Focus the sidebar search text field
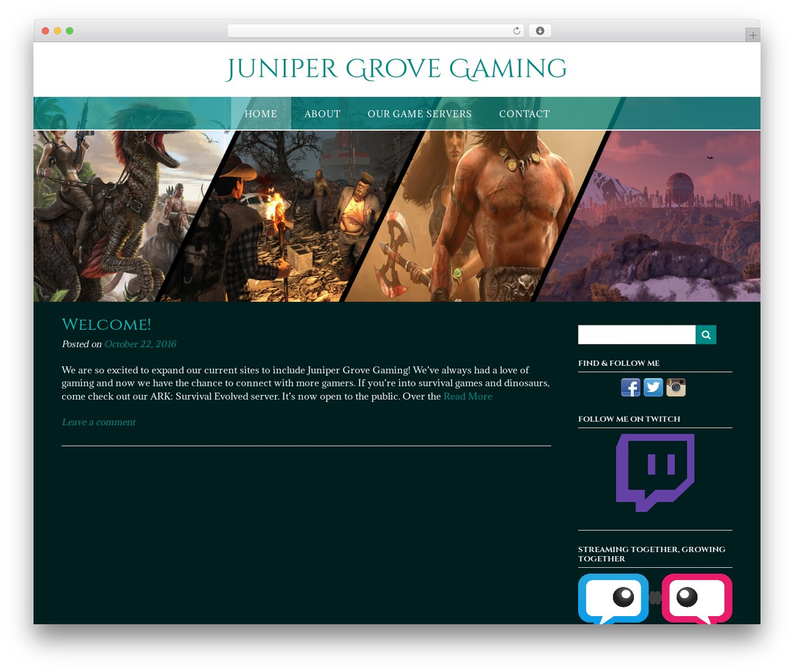Image resolution: width=794 pixels, height=672 pixels. tap(637, 335)
